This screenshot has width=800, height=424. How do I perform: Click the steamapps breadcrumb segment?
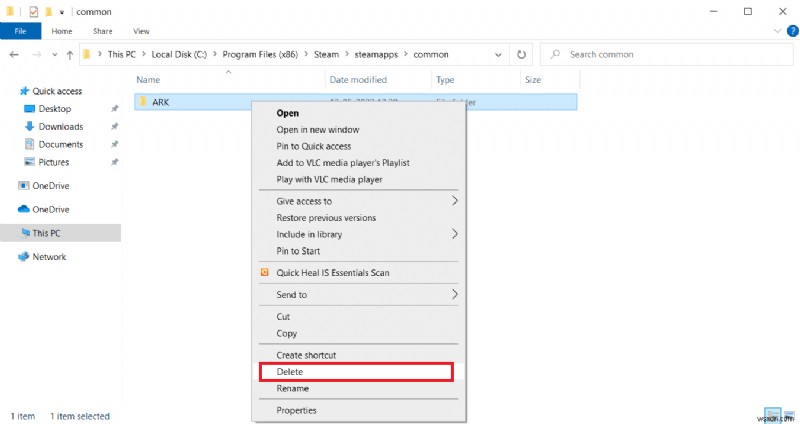(x=376, y=55)
